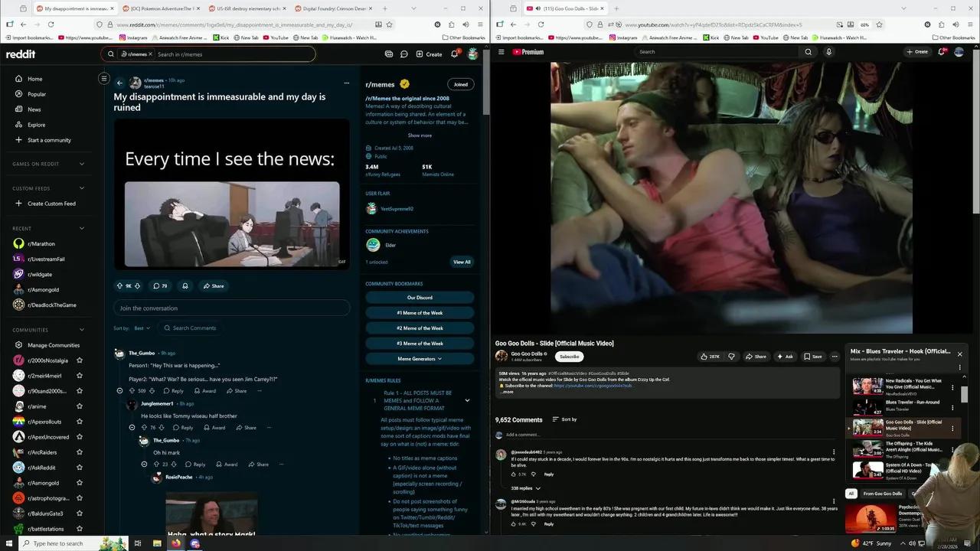Open Reddit notifications bell
Viewport: 980px width, 551px height.
click(x=454, y=54)
